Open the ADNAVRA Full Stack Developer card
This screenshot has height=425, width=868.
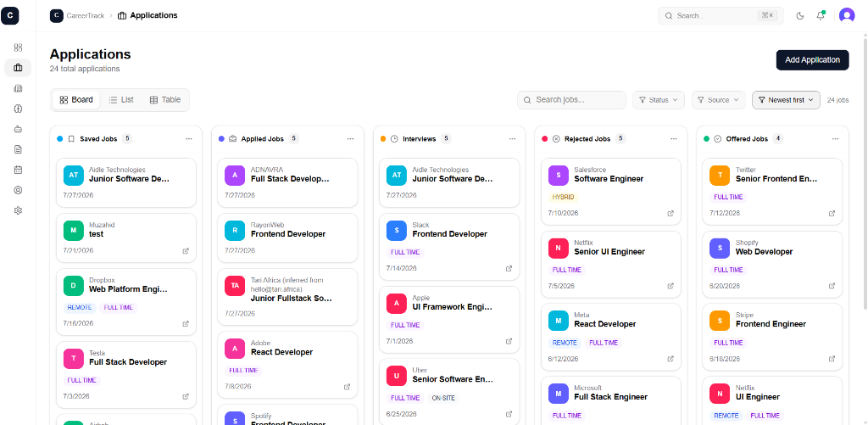pyautogui.click(x=288, y=183)
